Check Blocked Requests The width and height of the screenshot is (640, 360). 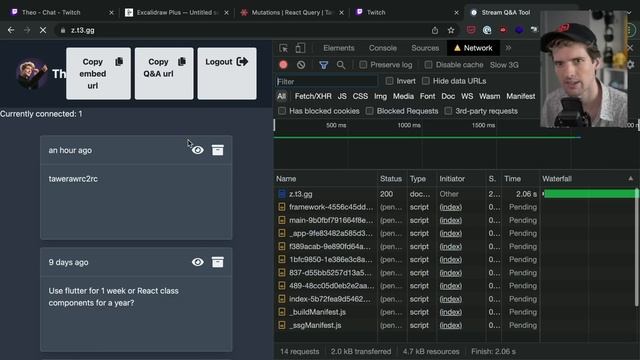[x=369, y=111]
